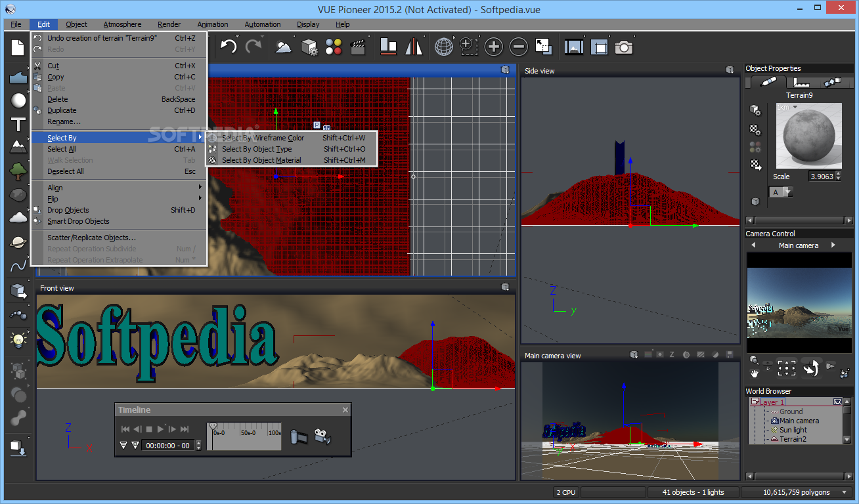Click the wireframe globe display icon
This screenshot has height=504, width=859.
click(x=444, y=47)
